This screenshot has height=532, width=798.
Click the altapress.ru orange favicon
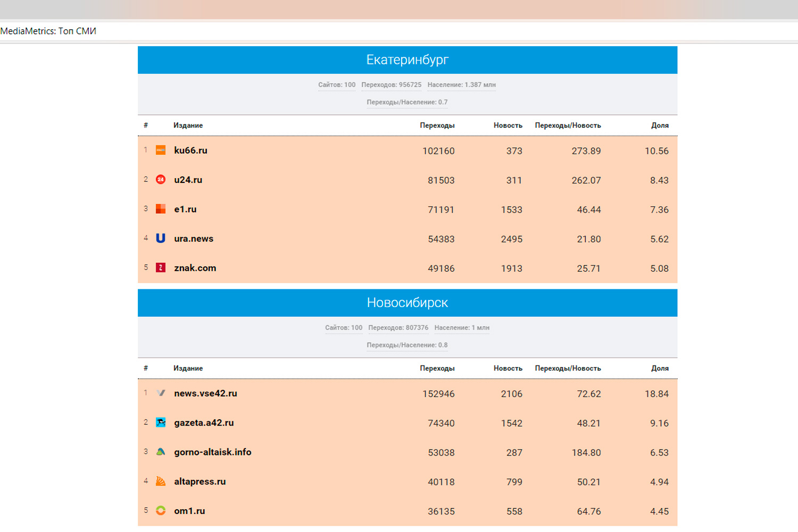pos(161,481)
